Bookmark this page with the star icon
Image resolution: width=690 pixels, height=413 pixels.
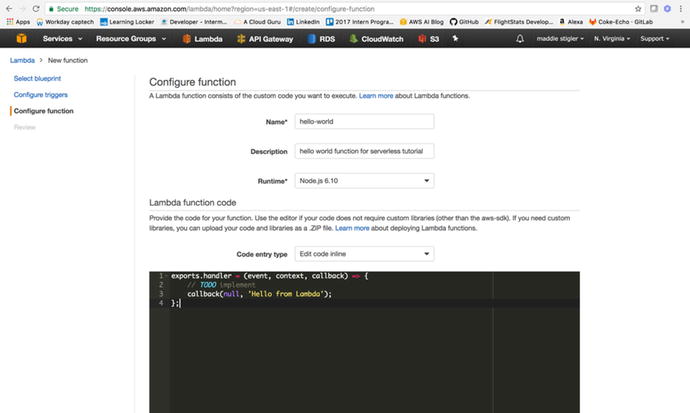[638, 9]
